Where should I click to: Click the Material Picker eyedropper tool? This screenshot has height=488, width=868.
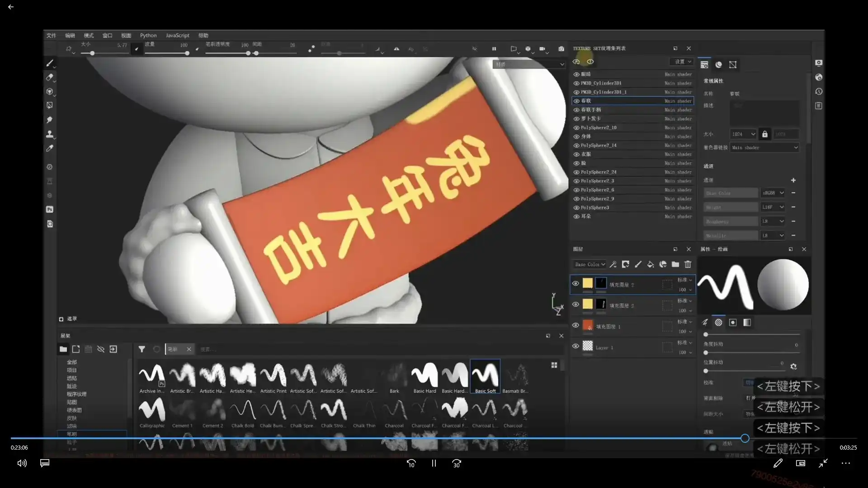click(50, 148)
